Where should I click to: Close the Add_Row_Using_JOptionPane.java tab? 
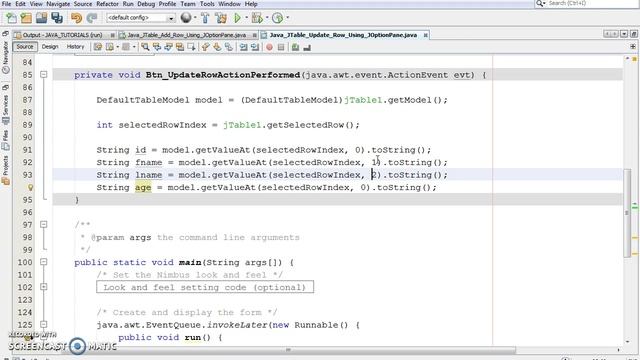pyautogui.click(x=255, y=35)
